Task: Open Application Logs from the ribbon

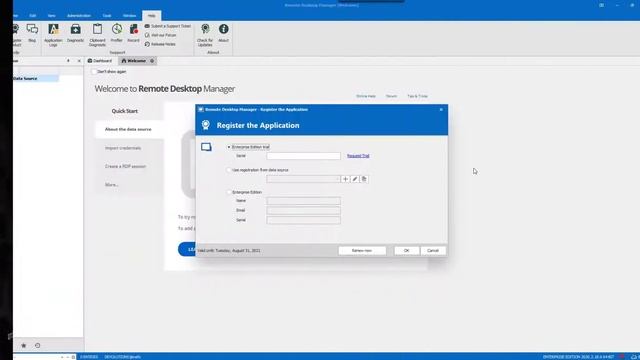Action: pos(53,35)
